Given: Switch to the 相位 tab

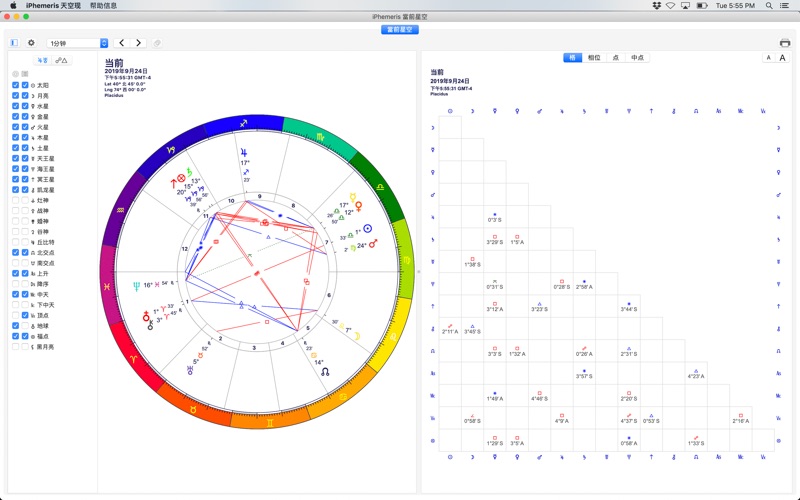Looking at the screenshot, I should pyautogui.click(x=595, y=58).
